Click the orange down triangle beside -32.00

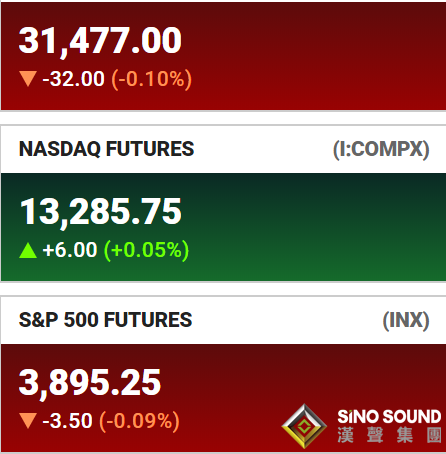pyautogui.click(x=28, y=79)
